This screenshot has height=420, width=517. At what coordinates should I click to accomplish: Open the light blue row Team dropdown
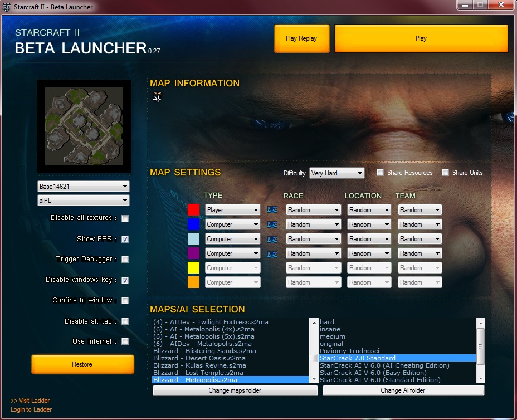420,238
